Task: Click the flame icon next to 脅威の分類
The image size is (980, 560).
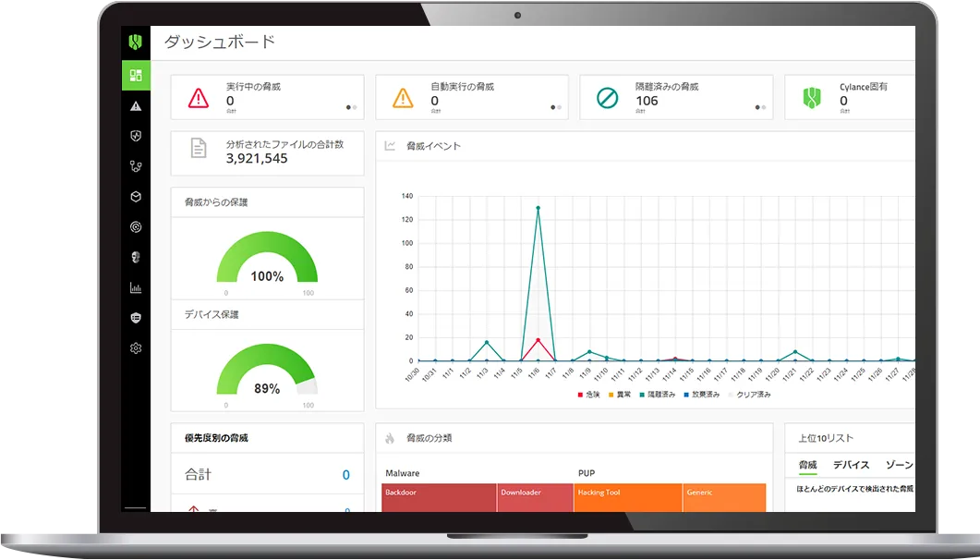Action: (x=390, y=438)
